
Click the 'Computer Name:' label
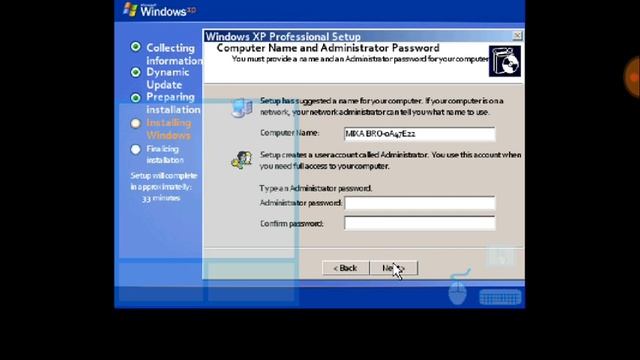[289, 133]
